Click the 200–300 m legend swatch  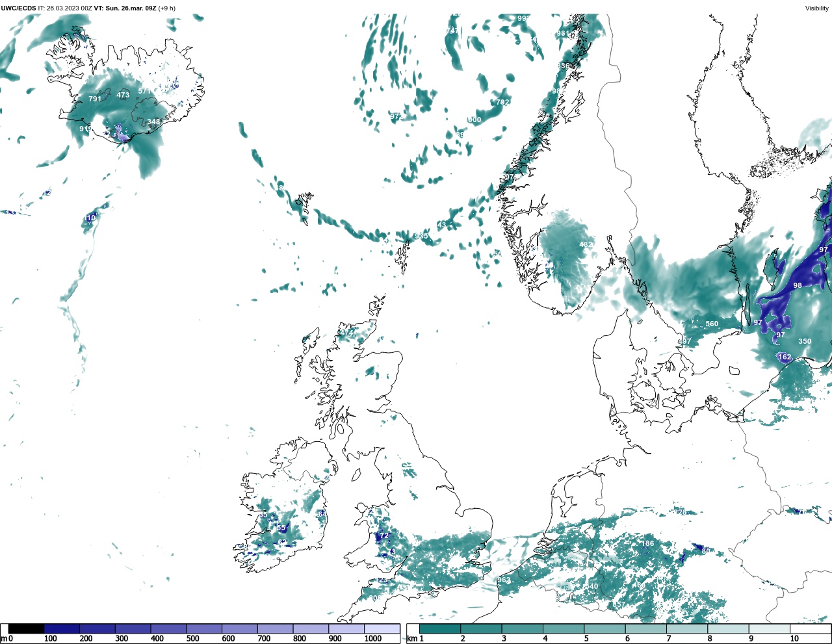point(97,628)
